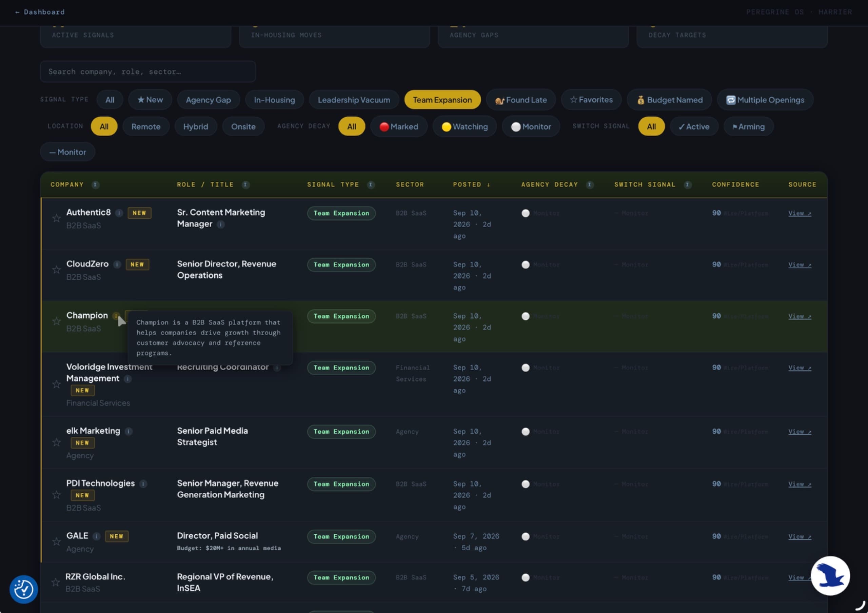Star the PDI Technologies row
Viewport: 868px width, 613px height.
pos(56,495)
